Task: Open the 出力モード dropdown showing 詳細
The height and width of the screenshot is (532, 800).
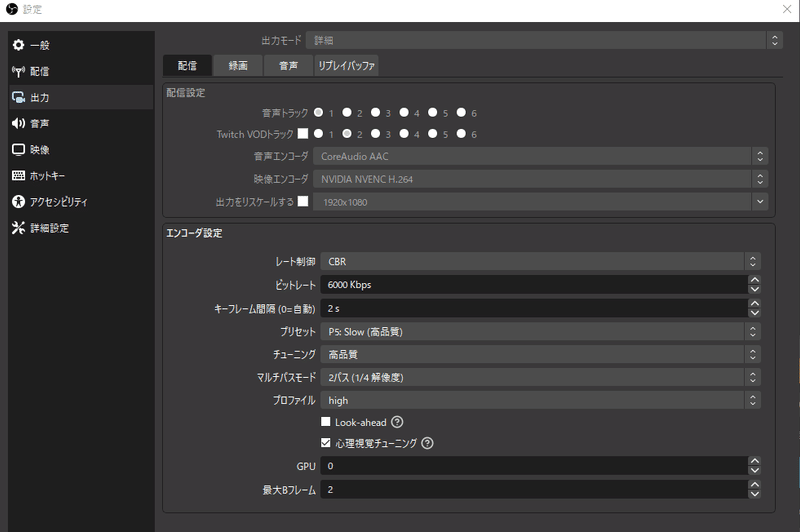Action: tap(544, 40)
